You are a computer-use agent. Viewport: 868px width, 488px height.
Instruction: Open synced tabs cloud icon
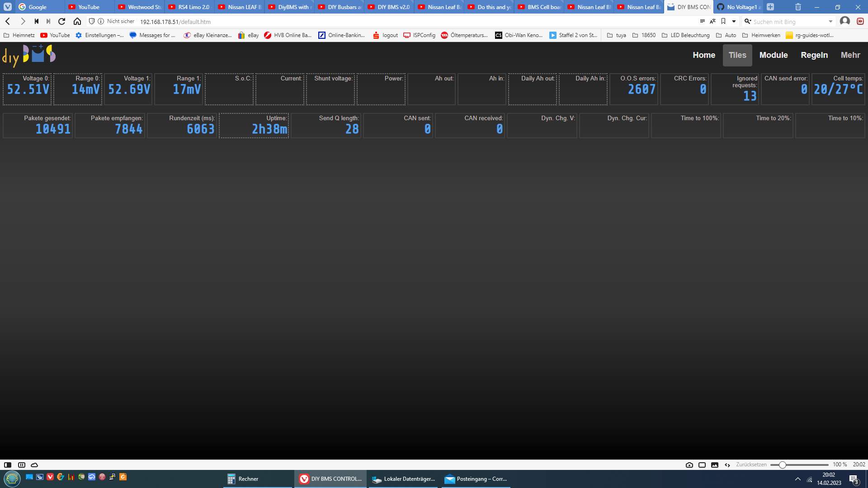[34, 465]
